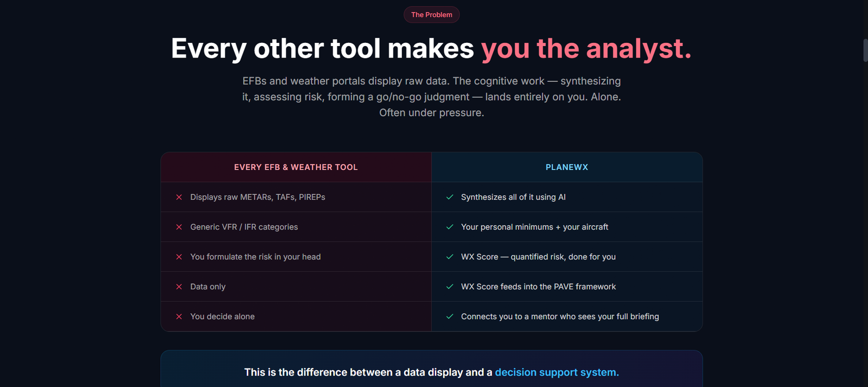Click the X icon beside You formulate the risk
This screenshot has width=868, height=387.
click(x=179, y=257)
